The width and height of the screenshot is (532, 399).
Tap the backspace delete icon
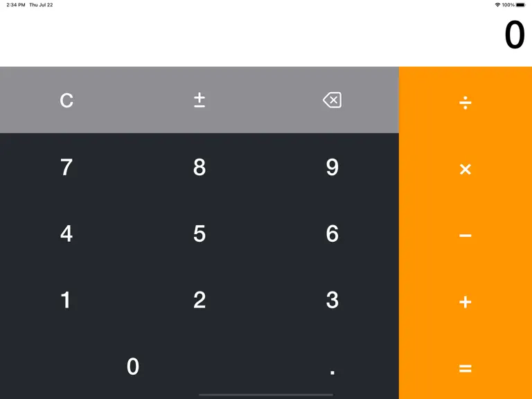332,100
